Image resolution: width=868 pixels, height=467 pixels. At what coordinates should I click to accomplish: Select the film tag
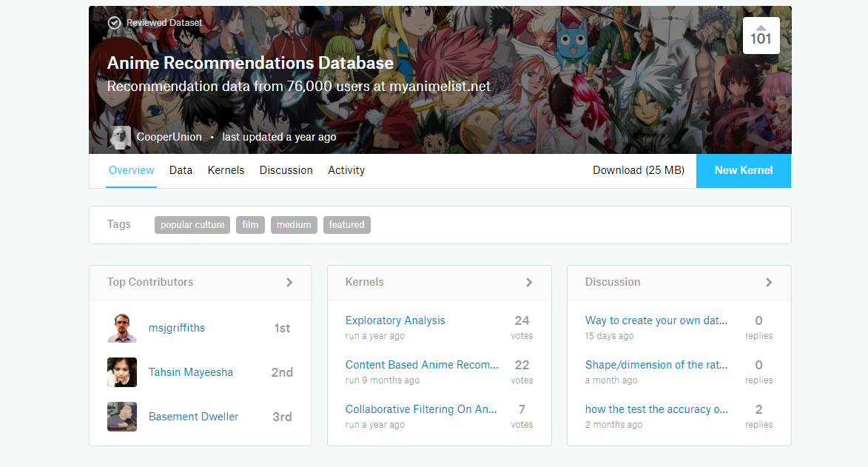point(250,225)
